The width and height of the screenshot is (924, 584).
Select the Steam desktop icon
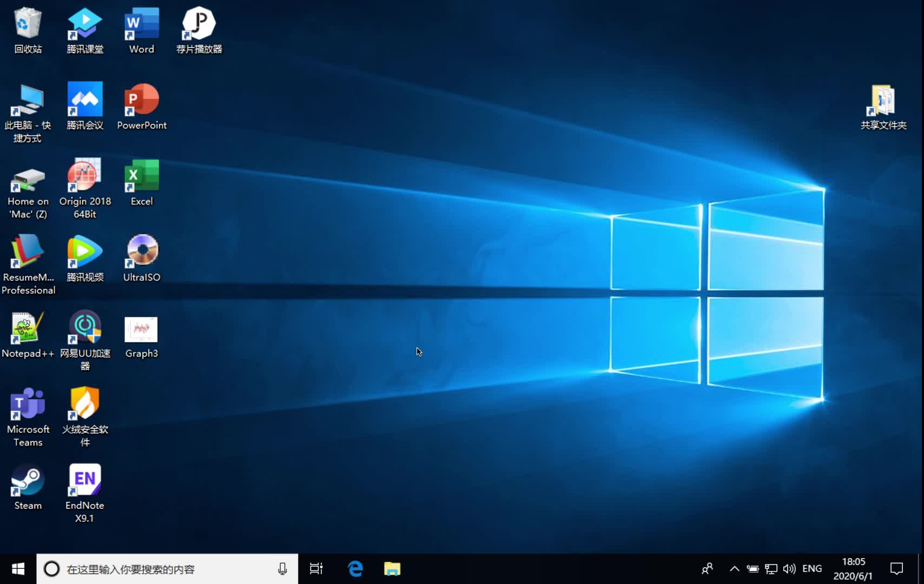click(28, 487)
